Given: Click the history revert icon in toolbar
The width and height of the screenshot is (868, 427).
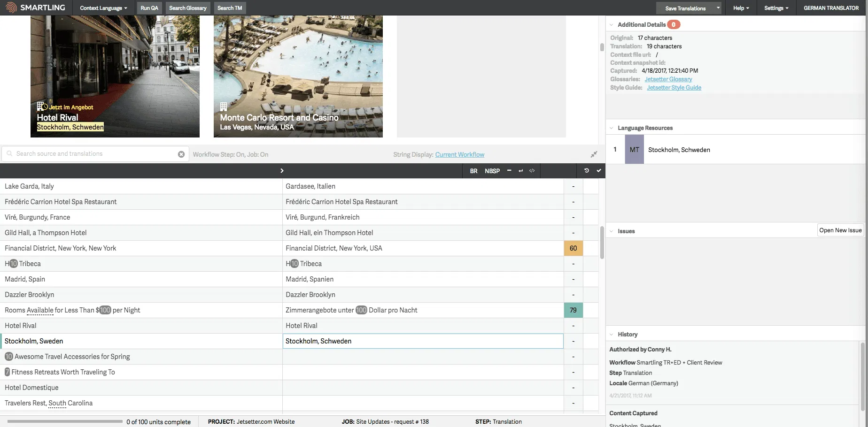Looking at the screenshot, I should click(x=587, y=171).
